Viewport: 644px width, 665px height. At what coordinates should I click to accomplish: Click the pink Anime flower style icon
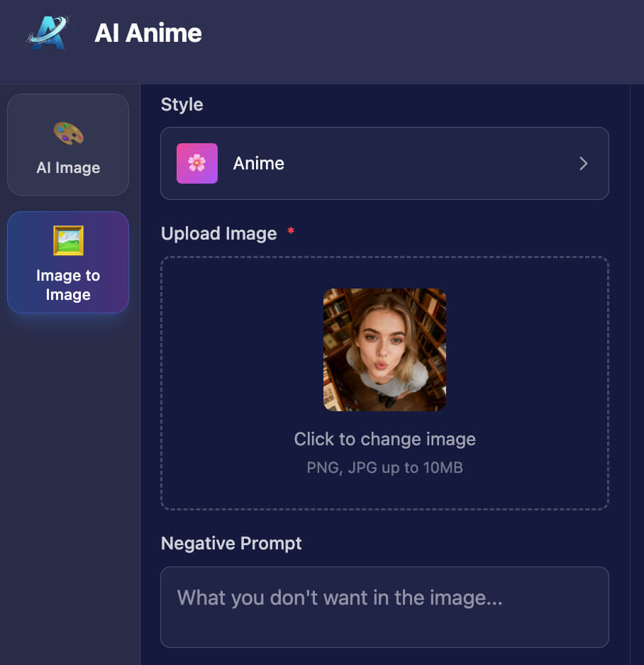click(x=196, y=163)
